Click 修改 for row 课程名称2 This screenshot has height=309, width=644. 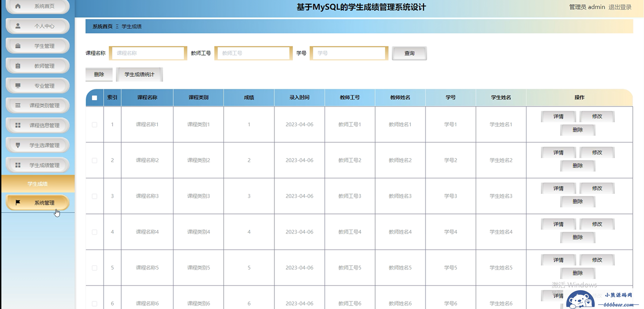[597, 152]
